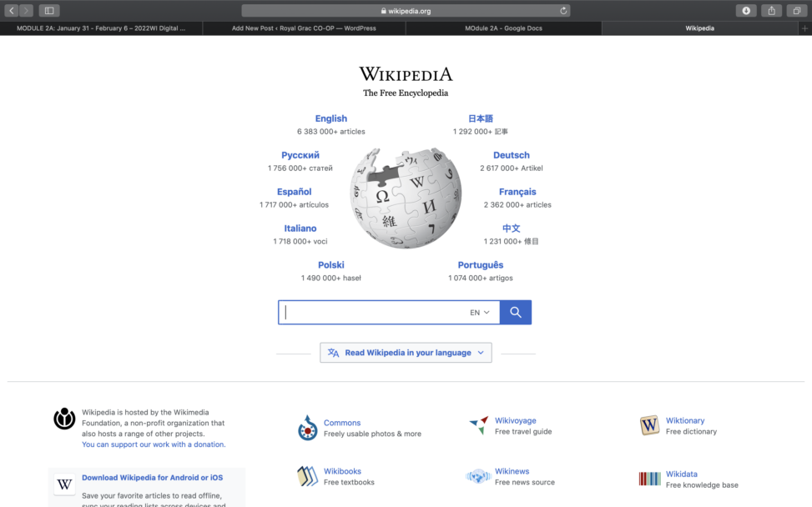
Task: Open the Wikibooks link
Action: (x=342, y=471)
